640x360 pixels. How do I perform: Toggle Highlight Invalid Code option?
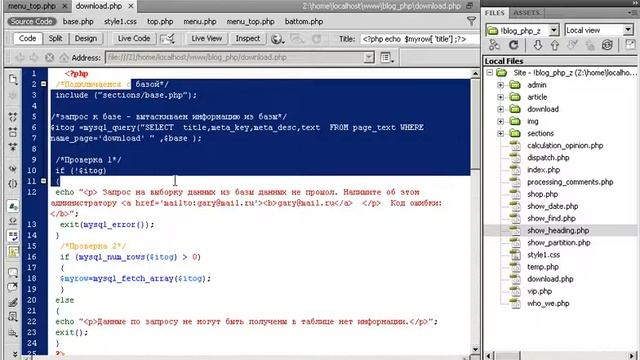pyautogui.click(x=13, y=221)
